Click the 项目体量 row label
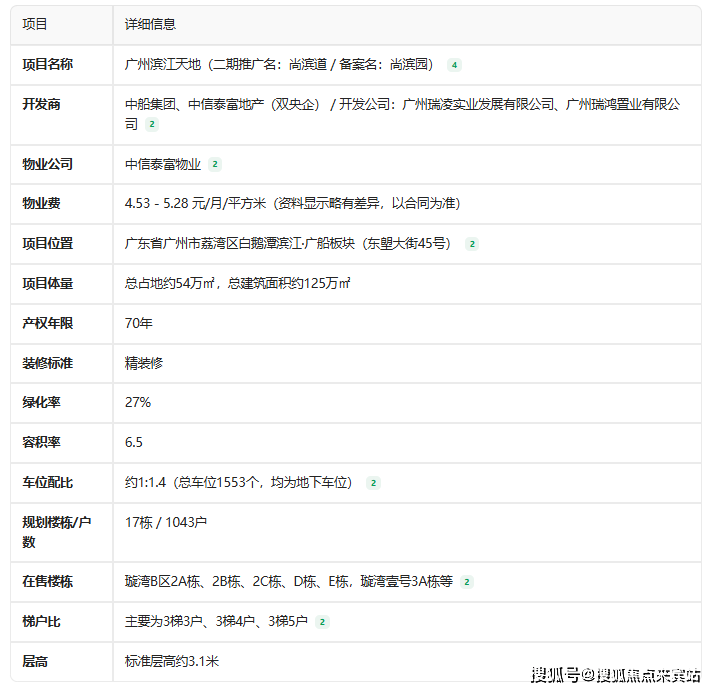 click(x=47, y=284)
